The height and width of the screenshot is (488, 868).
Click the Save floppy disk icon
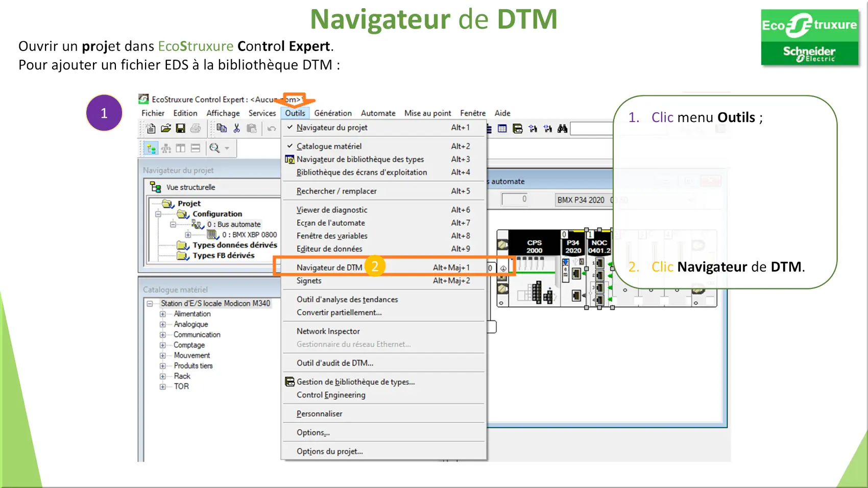(180, 129)
